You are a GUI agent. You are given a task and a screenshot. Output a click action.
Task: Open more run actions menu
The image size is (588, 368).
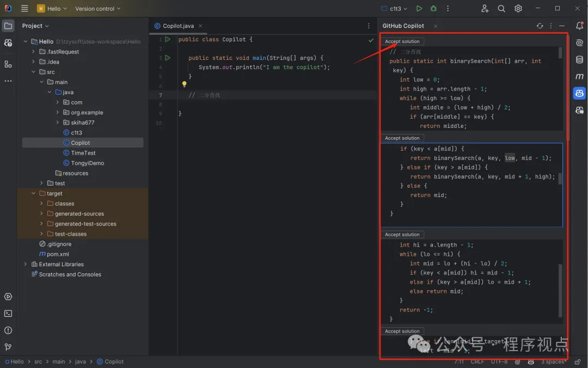click(x=448, y=8)
